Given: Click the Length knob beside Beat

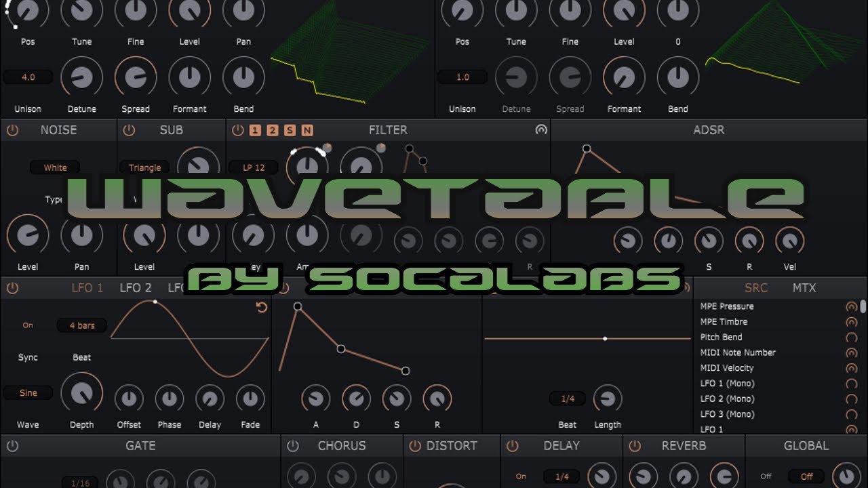Looking at the screenshot, I should click(x=608, y=399).
